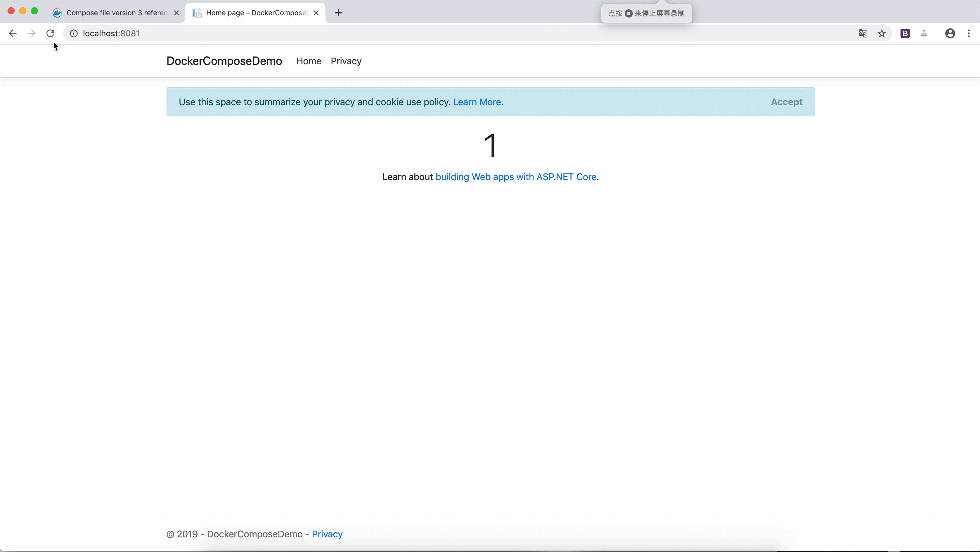Close the Home page DockerCompose tab
The height and width of the screenshot is (552, 980).
pyautogui.click(x=316, y=13)
